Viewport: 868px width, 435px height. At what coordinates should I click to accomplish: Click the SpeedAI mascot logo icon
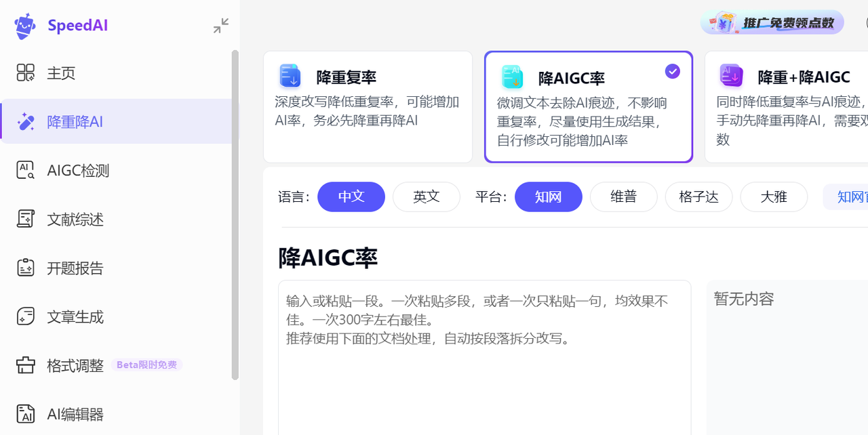coord(25,26)
